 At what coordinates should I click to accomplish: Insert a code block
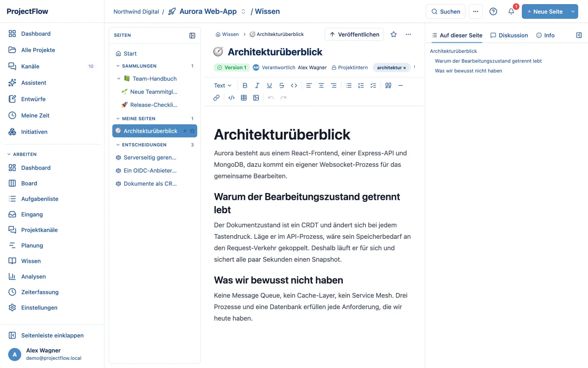232,98
